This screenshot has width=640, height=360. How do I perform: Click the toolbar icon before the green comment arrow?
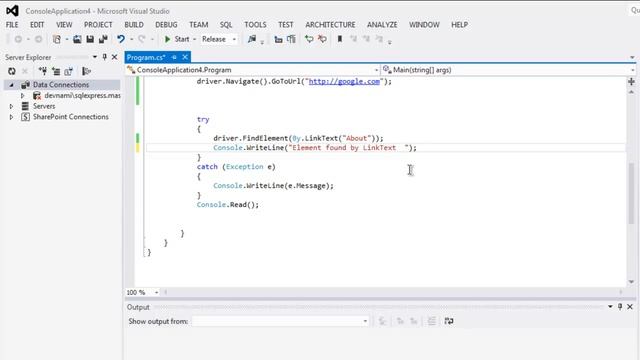(291, 39)
